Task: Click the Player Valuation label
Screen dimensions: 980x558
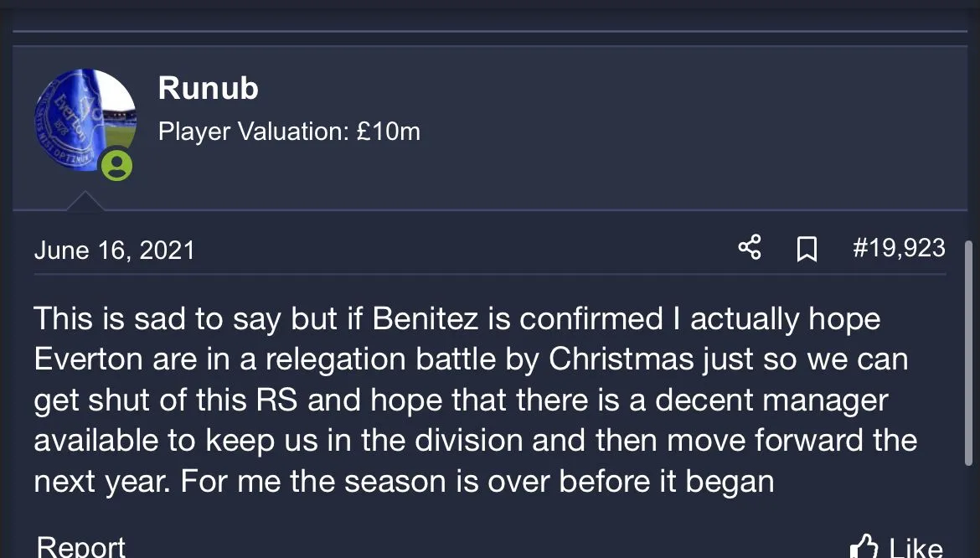Action: point(252,132)
